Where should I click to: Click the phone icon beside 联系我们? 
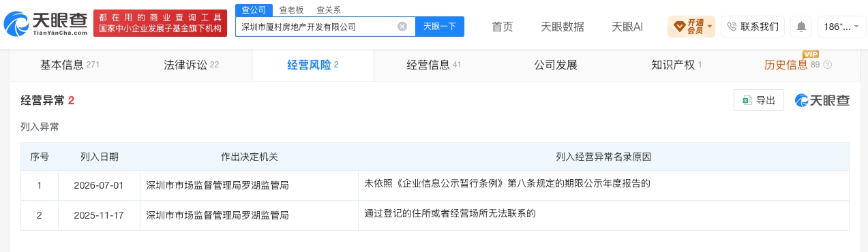(x=732, y=27)
